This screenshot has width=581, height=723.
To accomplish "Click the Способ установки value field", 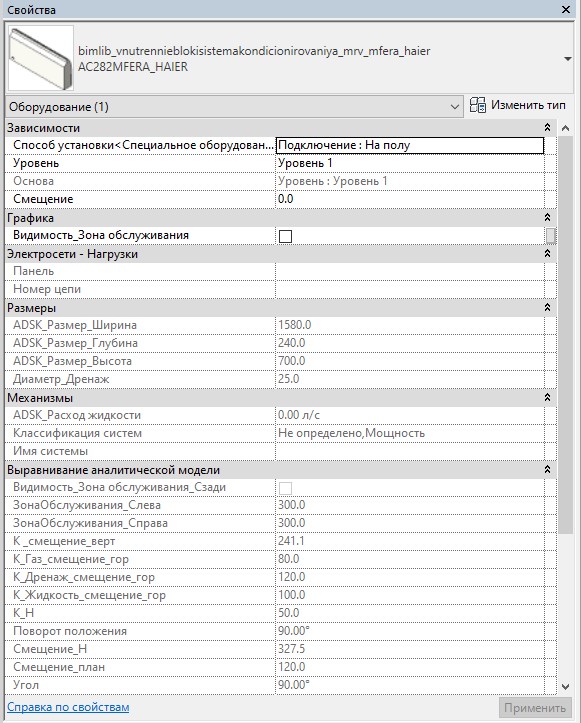I will pos(410,145).
